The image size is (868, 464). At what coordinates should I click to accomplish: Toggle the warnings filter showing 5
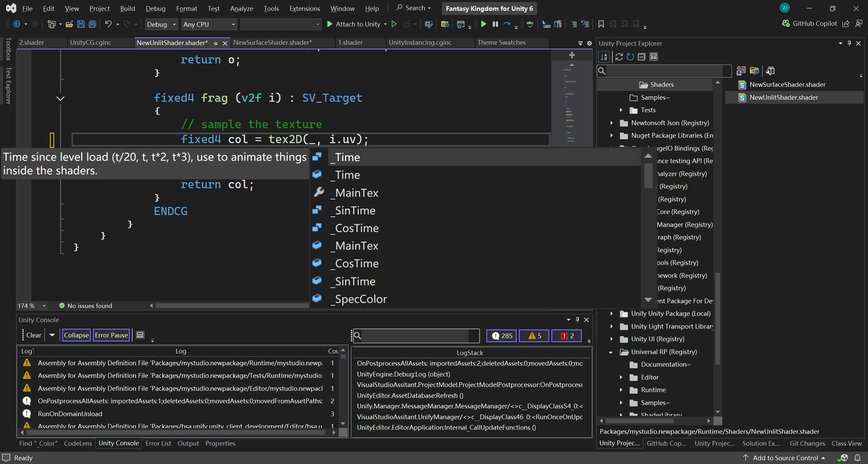click(534, 336)
